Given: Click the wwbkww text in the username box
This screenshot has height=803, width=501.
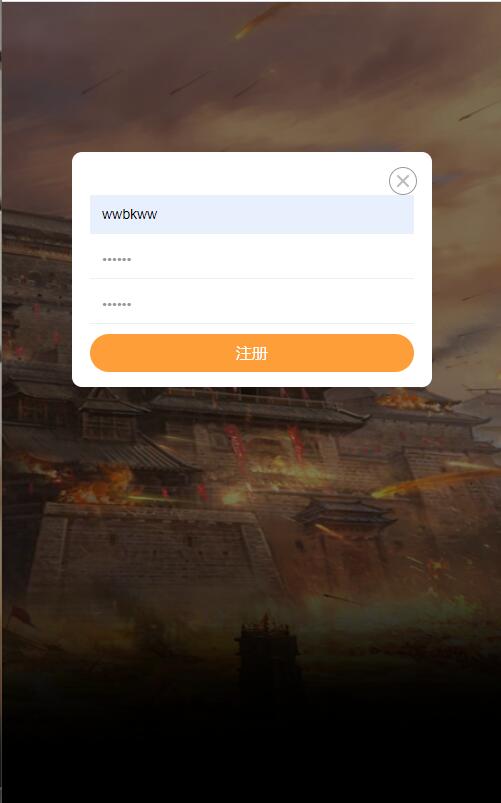Looking at the screenshot, I should (129, 214).
